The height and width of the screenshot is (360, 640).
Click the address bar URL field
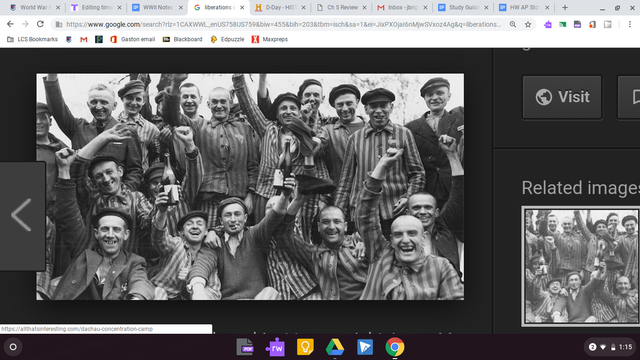[283, 24]
